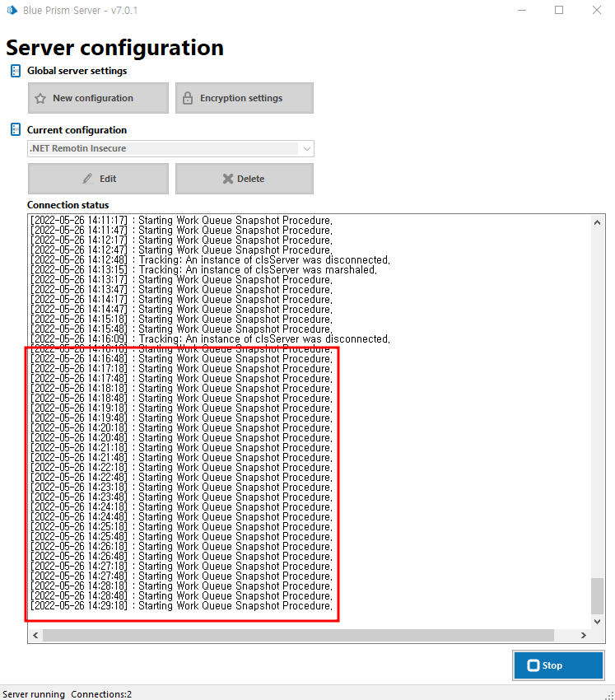The image size is (615, 700).
Task: Minimize the Blue Prism Server window
Action: click(522, 10)
